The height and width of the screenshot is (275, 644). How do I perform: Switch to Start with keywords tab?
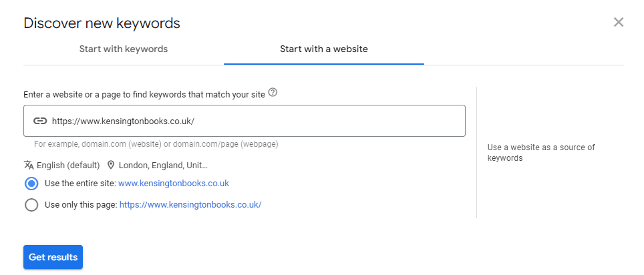tap(124, 49)
